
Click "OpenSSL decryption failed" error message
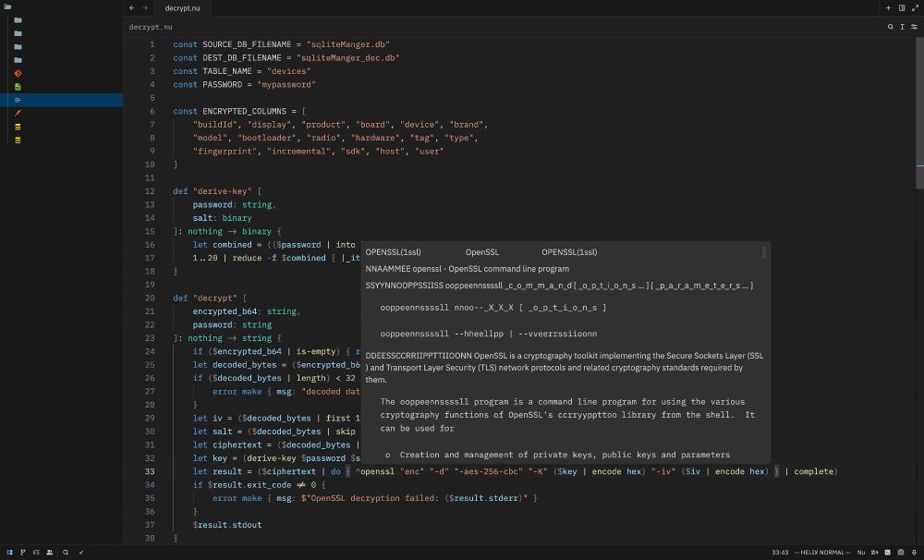pyautogui.click(x=375, y=498)
